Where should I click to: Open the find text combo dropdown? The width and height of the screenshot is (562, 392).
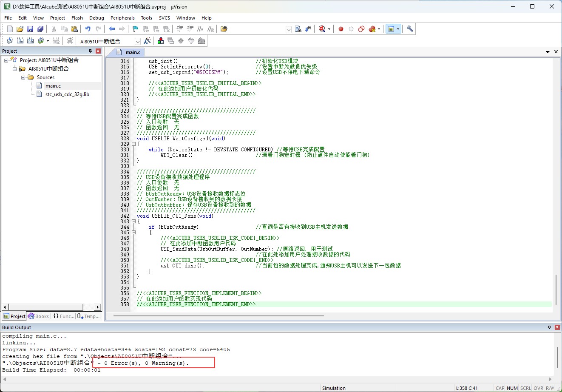point(289,29)
